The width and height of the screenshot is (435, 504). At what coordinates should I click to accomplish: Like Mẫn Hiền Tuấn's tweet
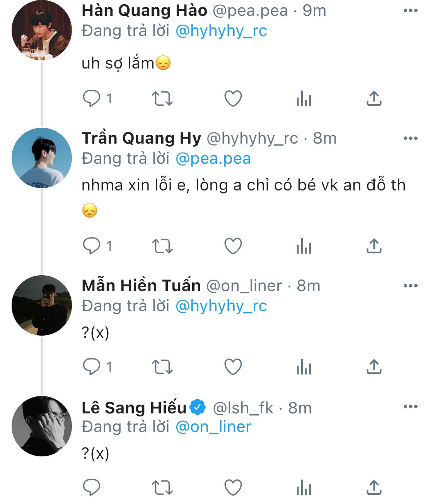(x=233, y=367)
